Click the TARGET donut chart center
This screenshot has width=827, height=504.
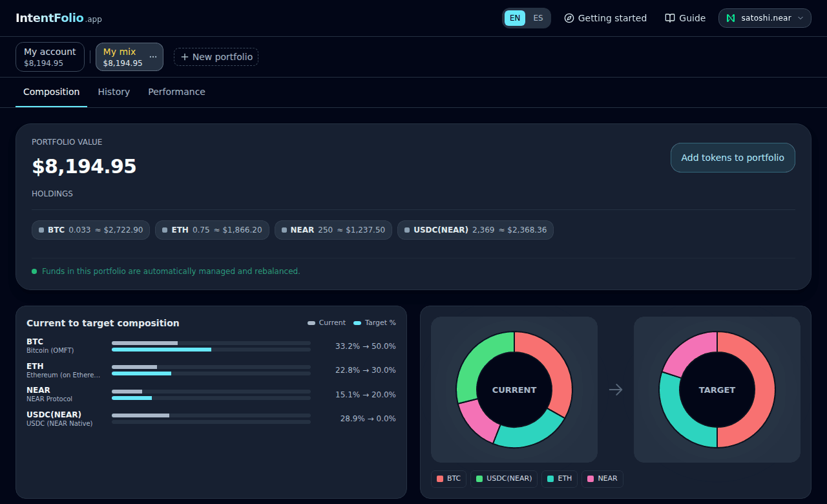click(x=717, y=390)
